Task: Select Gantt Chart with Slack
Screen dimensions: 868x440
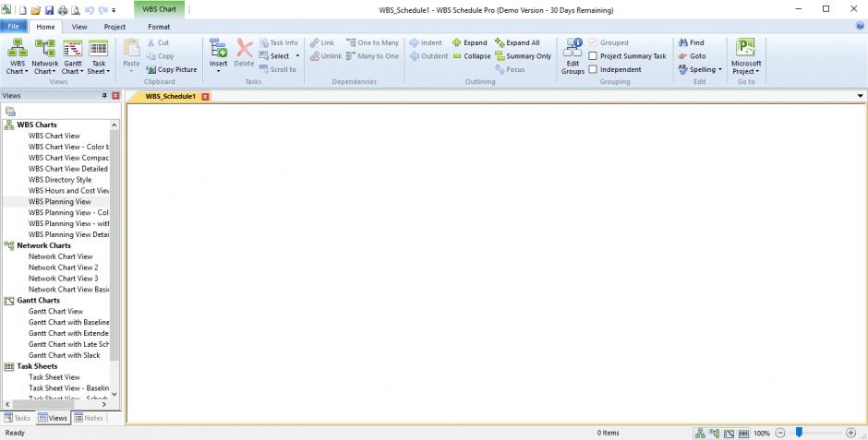Action: (x=65, y=355)
